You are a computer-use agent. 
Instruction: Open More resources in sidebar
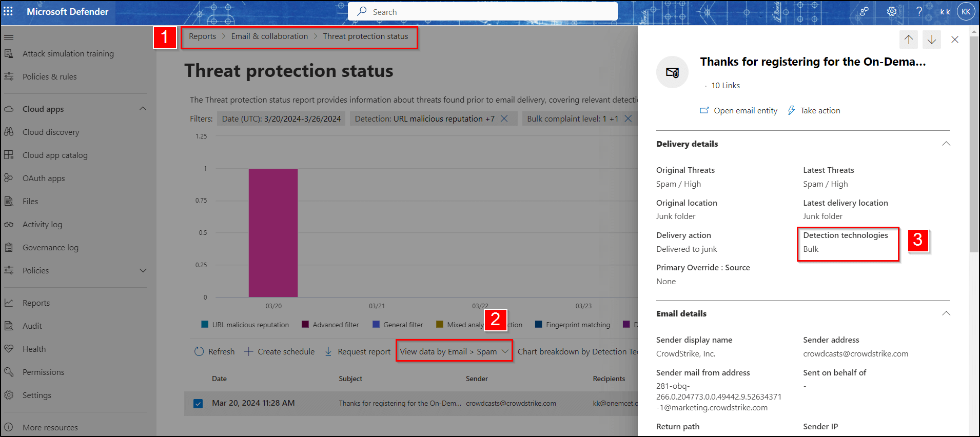[50, 427]
